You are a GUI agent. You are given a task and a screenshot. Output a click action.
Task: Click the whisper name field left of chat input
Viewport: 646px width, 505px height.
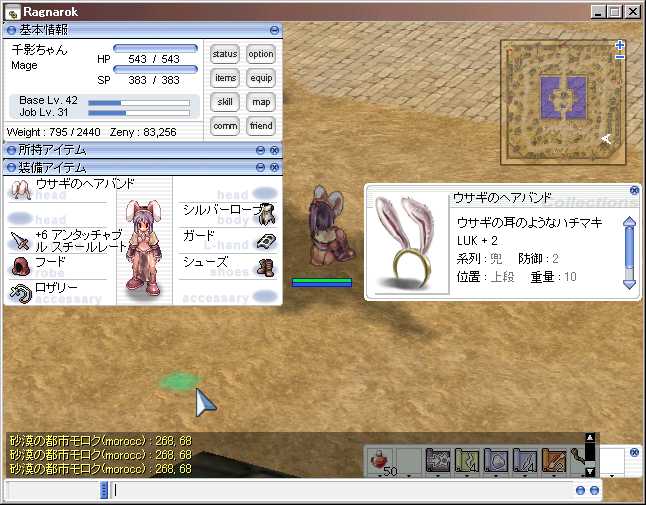(x=53, y=490)
